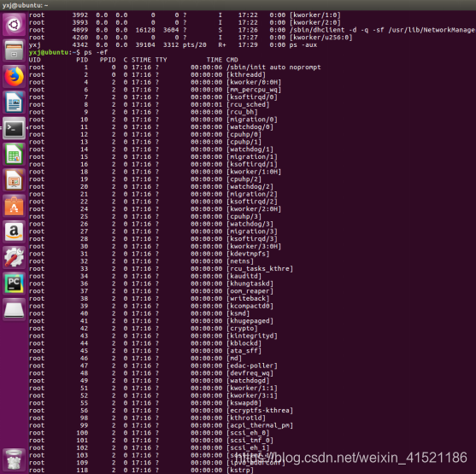This screenshot has height=474, width=476.
Task: Click the 00:00:01 time for rcu_sched
Action: click(x=207, y=104)
